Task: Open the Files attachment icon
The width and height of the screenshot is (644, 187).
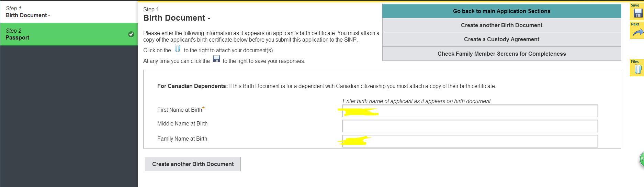Action: [638, 69]
